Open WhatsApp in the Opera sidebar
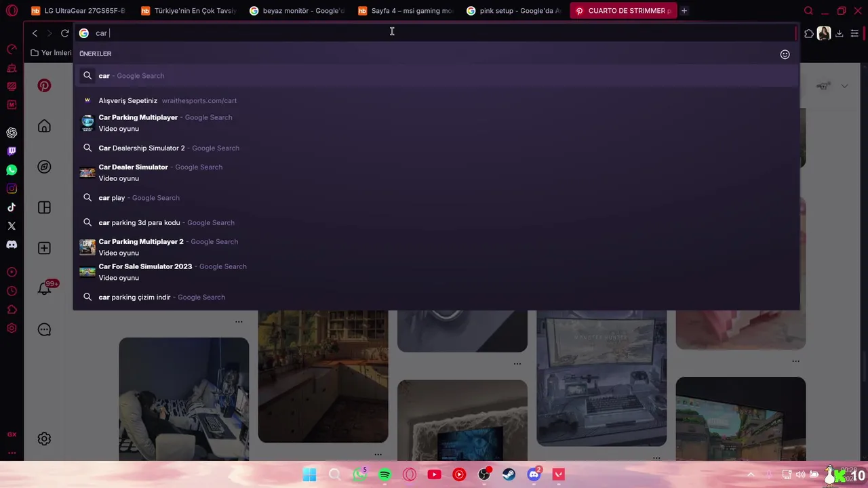This screenshot has width=868, height=488. (12, 170)
